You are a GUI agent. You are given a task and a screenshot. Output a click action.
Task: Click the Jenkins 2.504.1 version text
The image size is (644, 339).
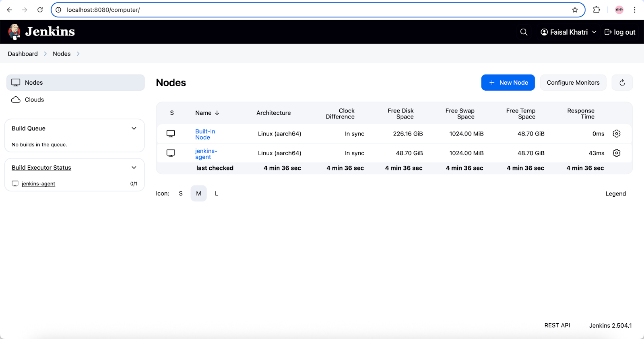coord(611,325)
